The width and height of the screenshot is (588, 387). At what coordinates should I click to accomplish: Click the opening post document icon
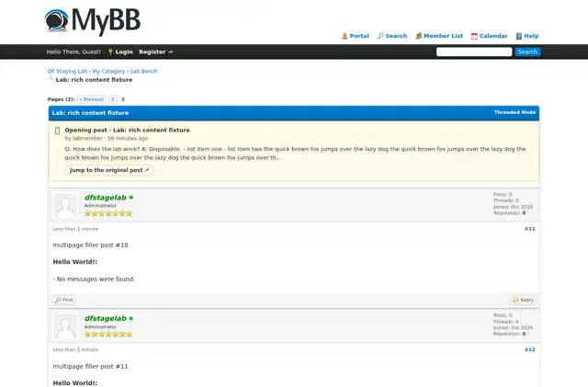point(57,131)
